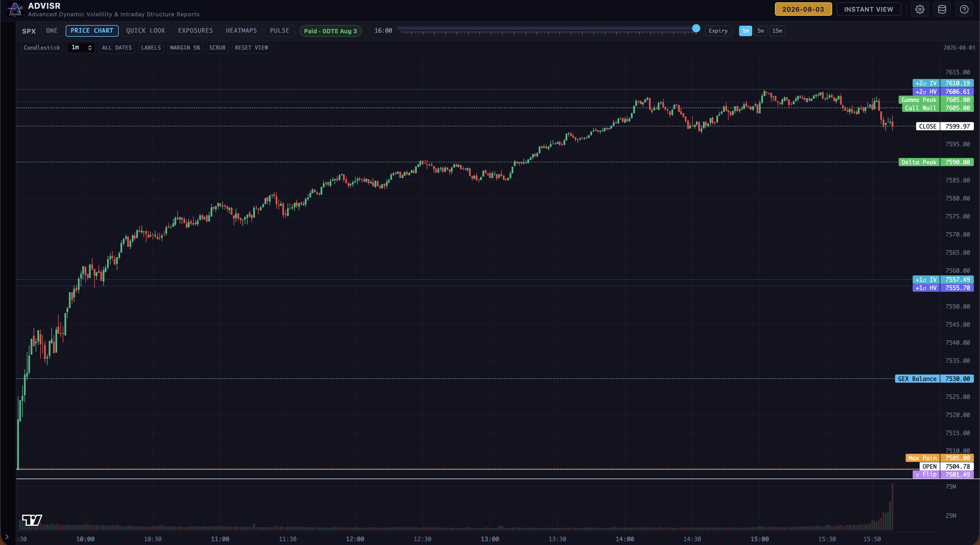Click the 2026-08-03 date button
980x545 pixels.
803,10
